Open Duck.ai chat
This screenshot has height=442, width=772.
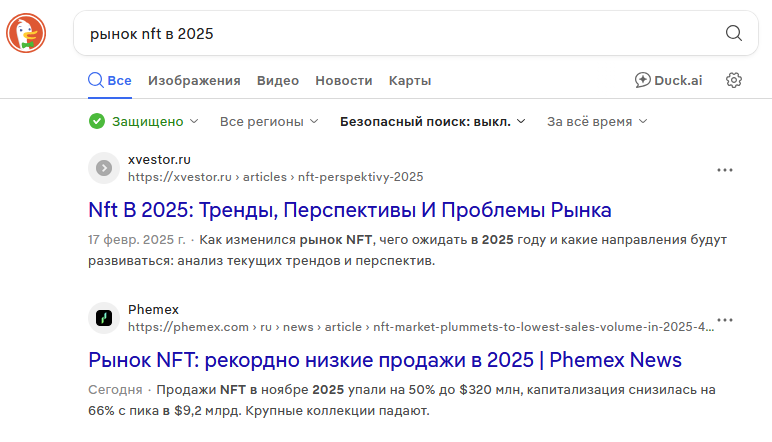pos(669,81)
